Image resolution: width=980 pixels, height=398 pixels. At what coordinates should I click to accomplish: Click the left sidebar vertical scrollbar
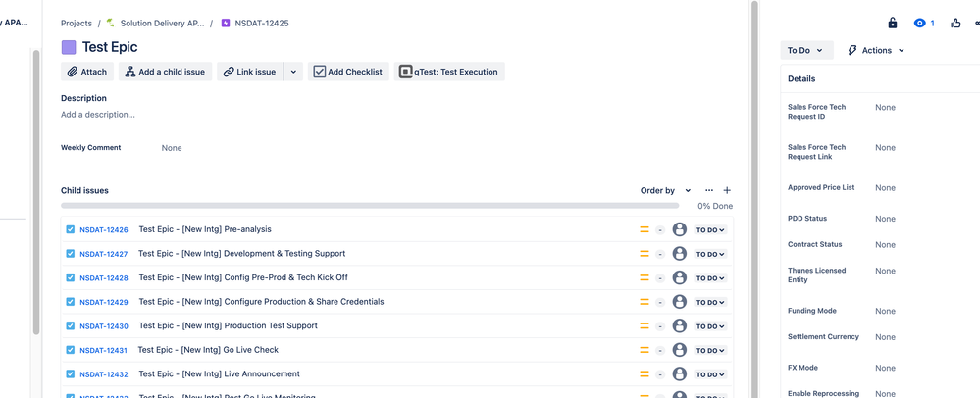[36, 192]
